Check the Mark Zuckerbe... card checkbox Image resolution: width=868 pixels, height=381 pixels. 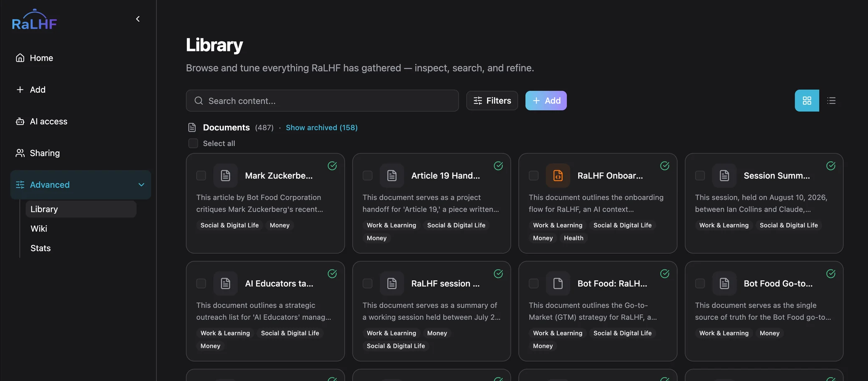pos(201,176)
